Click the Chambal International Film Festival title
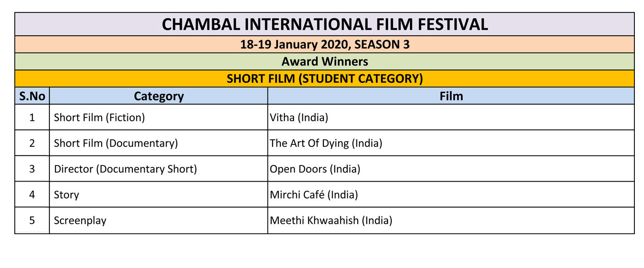The width and height of the screenshot is (644, 268). click(325, 24)
